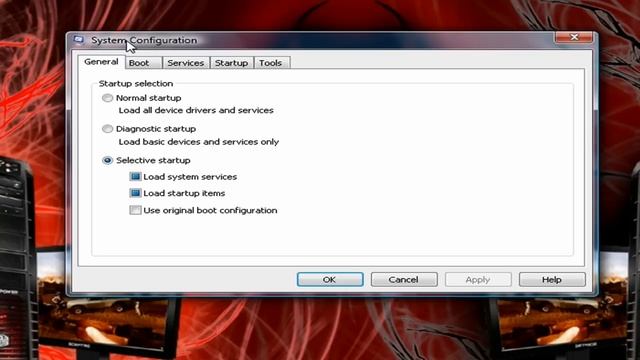Click the 'System Configuration' window title
640x360 pixels.
click(144, 40)
